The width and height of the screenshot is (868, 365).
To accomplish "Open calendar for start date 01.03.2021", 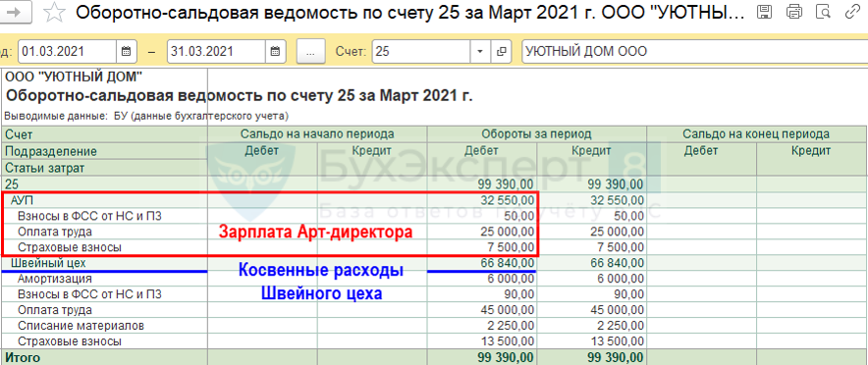I will 127,52.
